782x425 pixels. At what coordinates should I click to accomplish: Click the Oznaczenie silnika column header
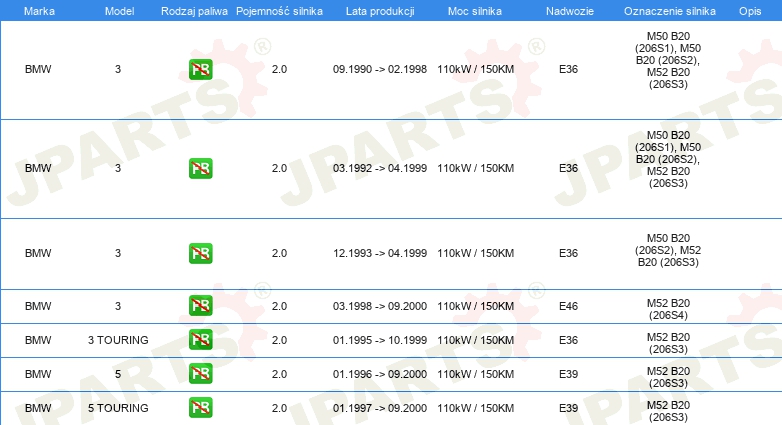(670, 11)
